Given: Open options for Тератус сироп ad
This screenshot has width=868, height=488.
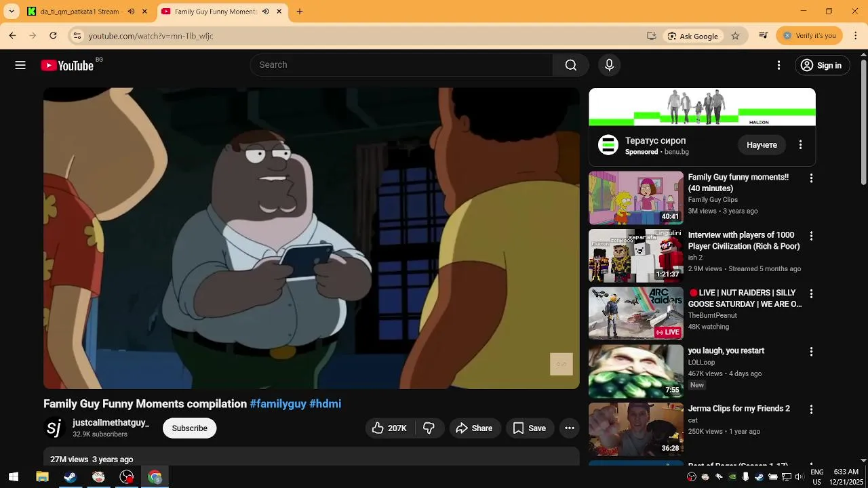Looking at the screenshot, I should [800, 145].
